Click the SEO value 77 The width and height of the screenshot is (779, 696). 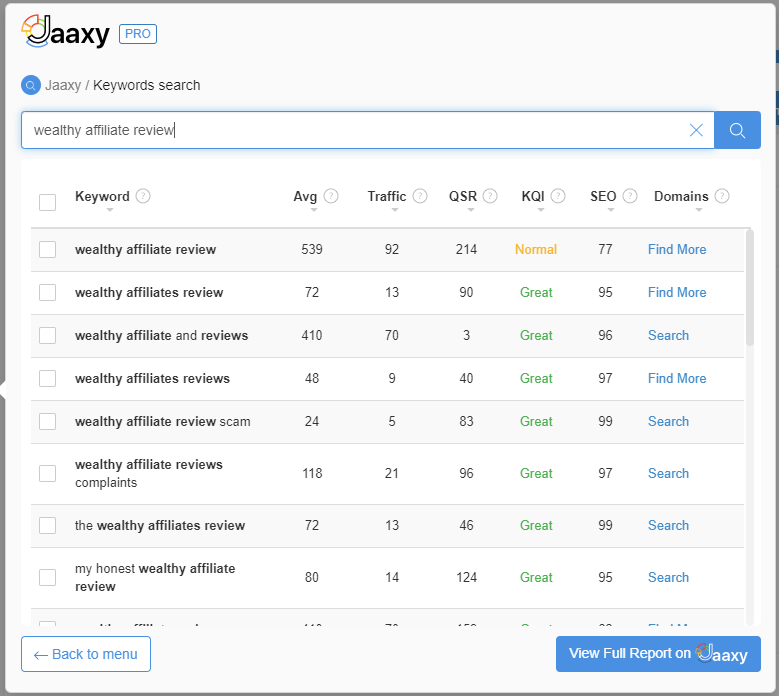605,249
